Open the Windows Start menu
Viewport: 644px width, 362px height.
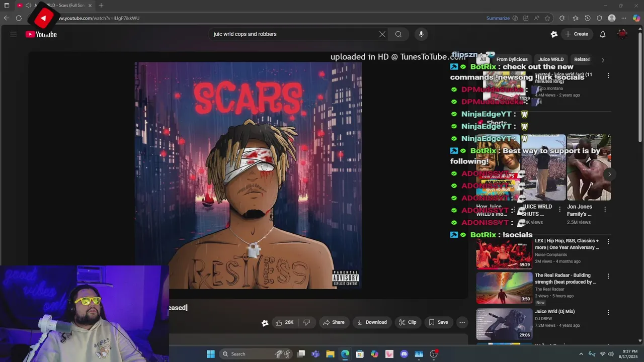[211, 354]
